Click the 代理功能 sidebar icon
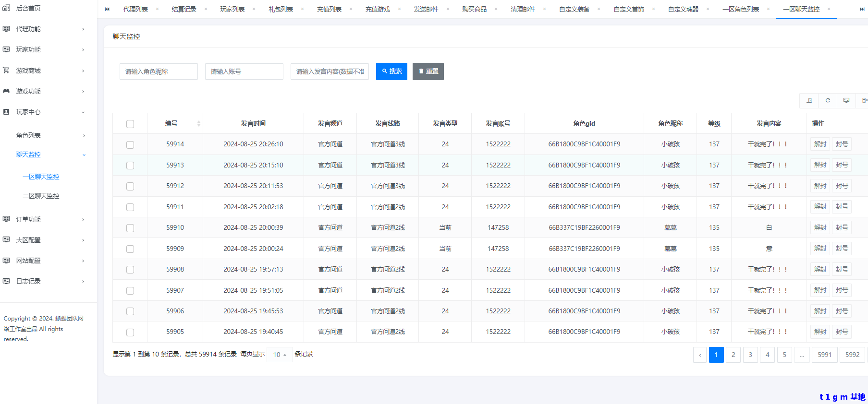 coord(6,29)
